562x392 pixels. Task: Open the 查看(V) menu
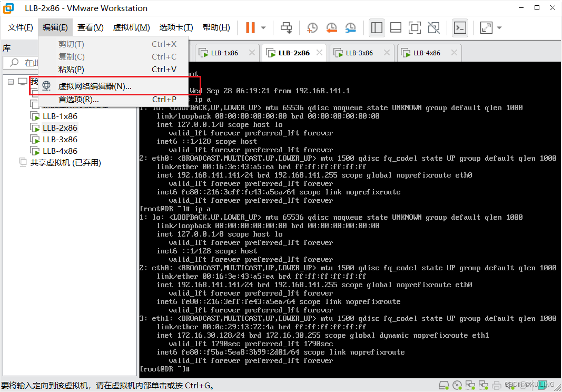coord(90,27)
